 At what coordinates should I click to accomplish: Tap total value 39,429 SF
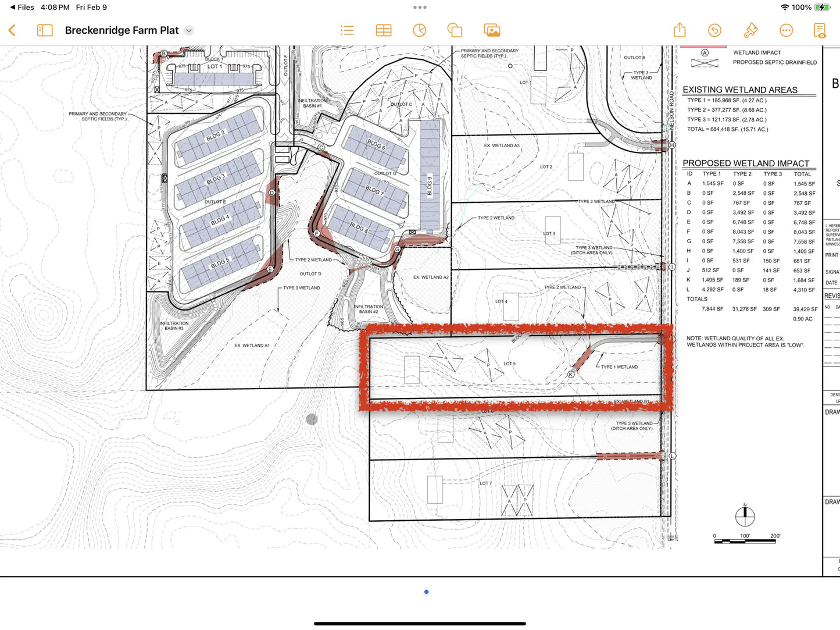(x=805, y=309)
